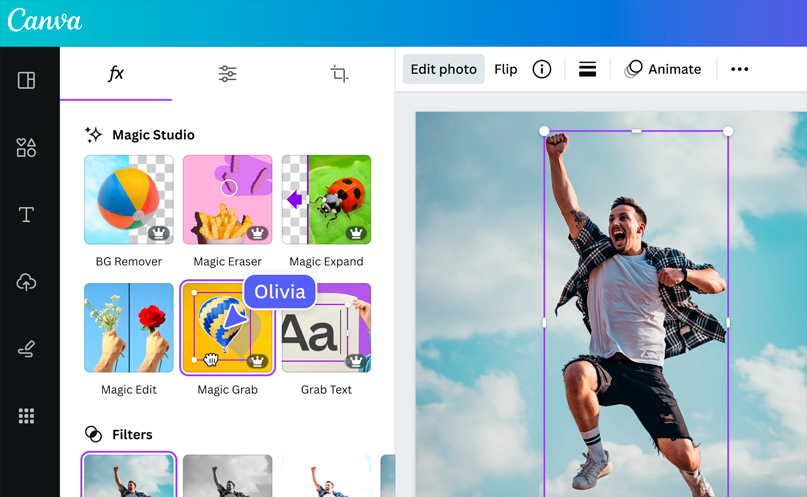Click the Magic Expand label
Image resolution: width=807 pixels, height=497 pixels.
[326, 261]
